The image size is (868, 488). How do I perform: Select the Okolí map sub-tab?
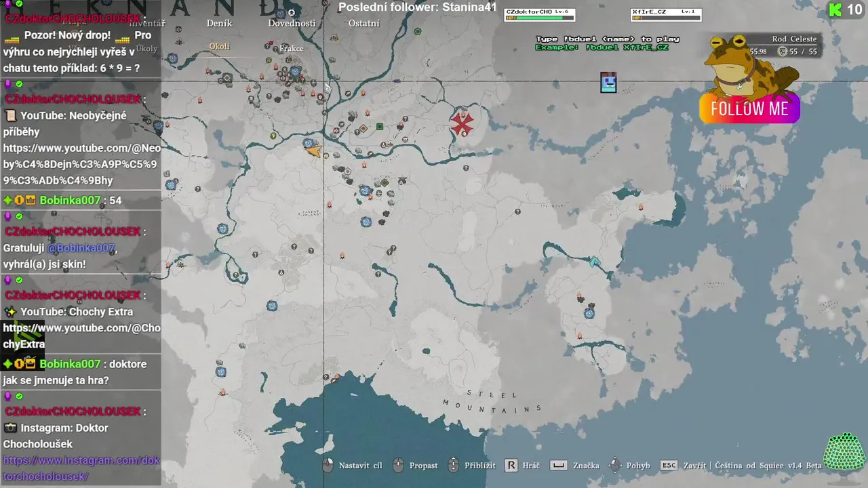[x=219, y=46]
